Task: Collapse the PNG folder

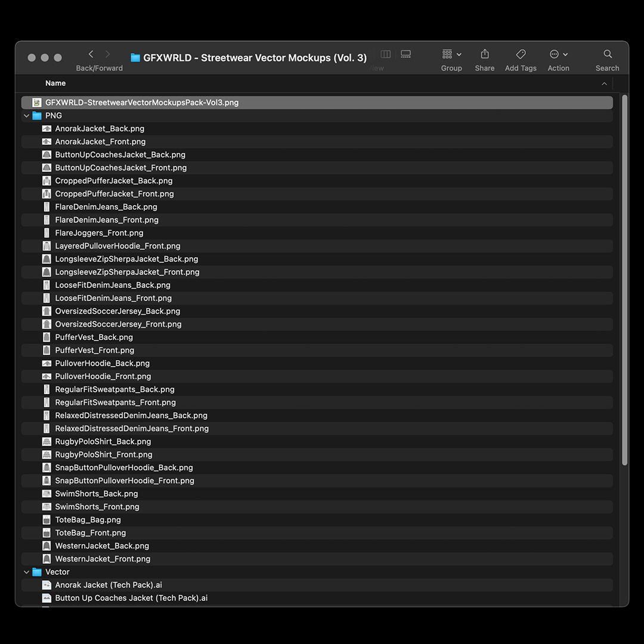Action: 27,116
